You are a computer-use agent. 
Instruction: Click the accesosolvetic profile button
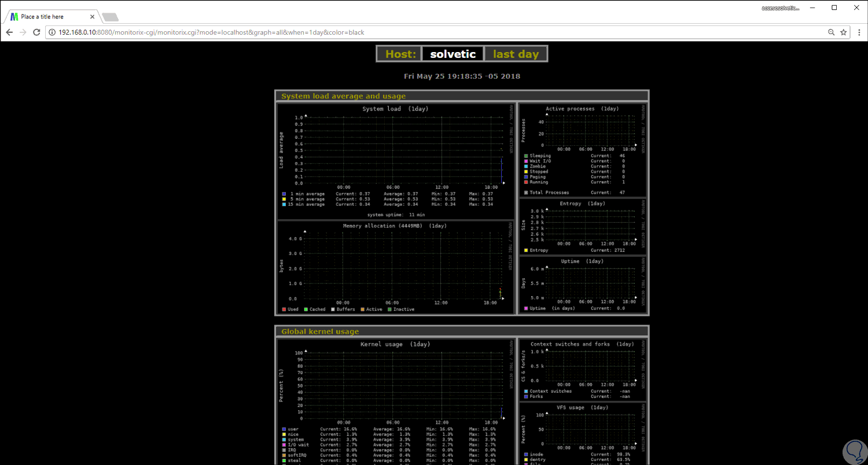[x=779, y=8]
